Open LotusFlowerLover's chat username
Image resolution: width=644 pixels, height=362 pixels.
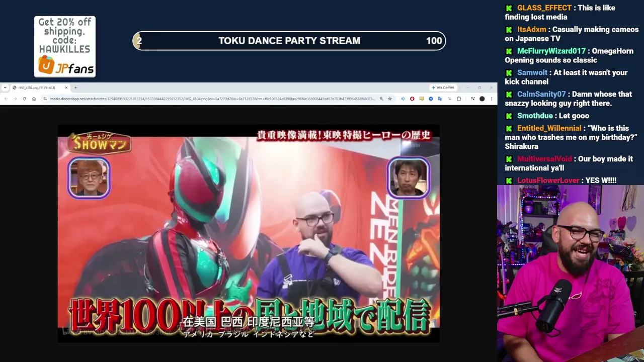point(548,180)
